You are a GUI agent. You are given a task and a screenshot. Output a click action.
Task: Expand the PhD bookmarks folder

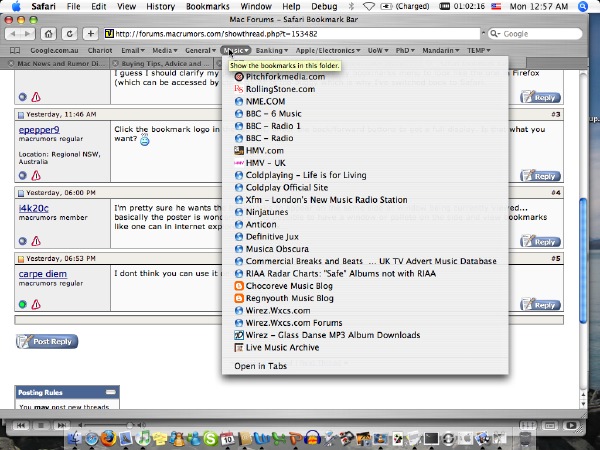coord(405,51)
